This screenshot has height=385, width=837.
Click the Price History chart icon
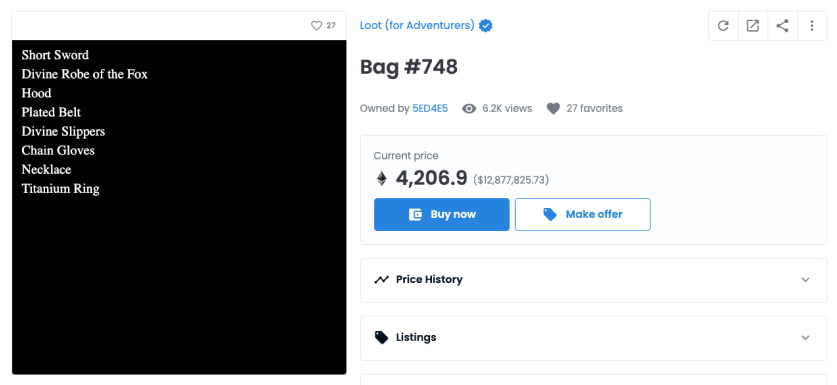(381, 279)
